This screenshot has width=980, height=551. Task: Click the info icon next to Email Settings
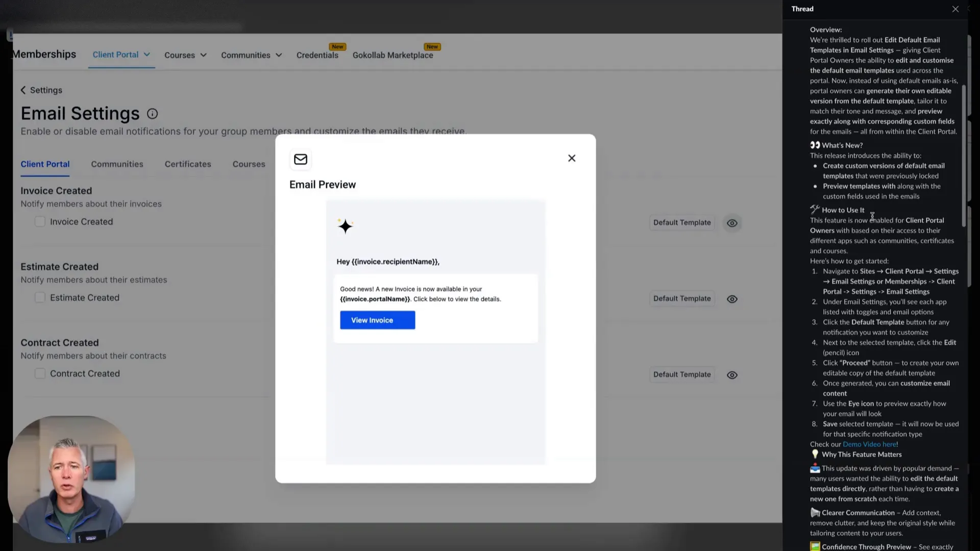pyautogui.click(x=152, y=114)
